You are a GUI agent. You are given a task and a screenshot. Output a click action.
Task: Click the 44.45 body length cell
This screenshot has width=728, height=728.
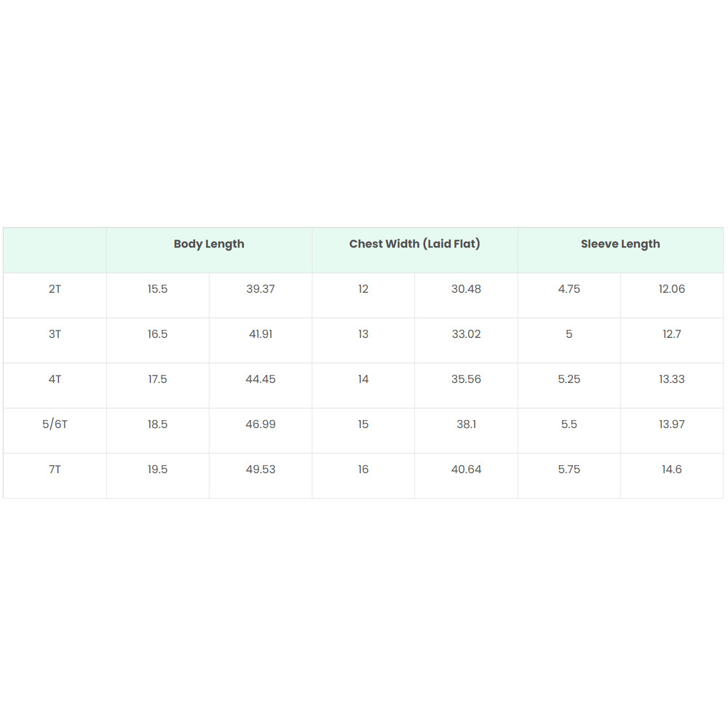click(x=261, y=379)
